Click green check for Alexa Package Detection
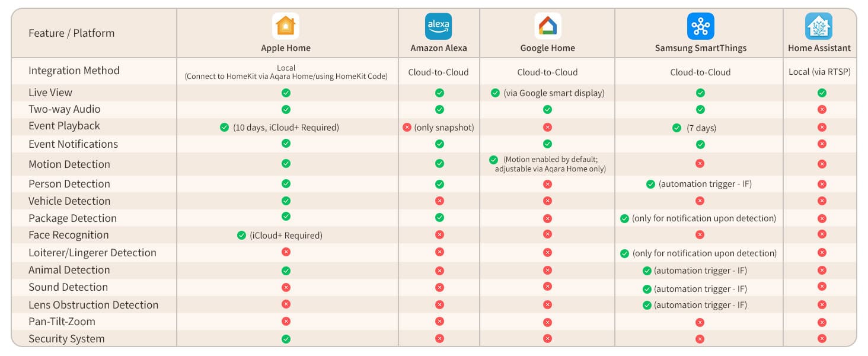 pyautogui.click(x=439, y=218)
